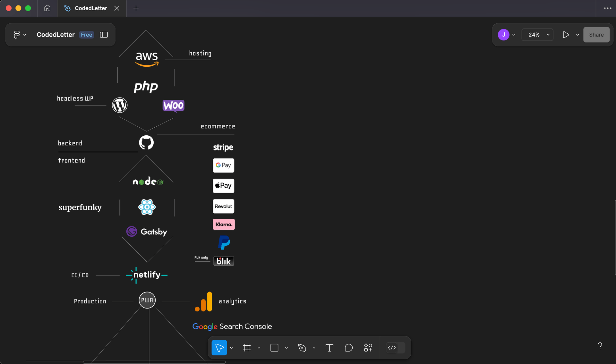Open a new tab with plus icon
Image resolution: width=616 pixels, height=364 pixels.
pos(136,8)
